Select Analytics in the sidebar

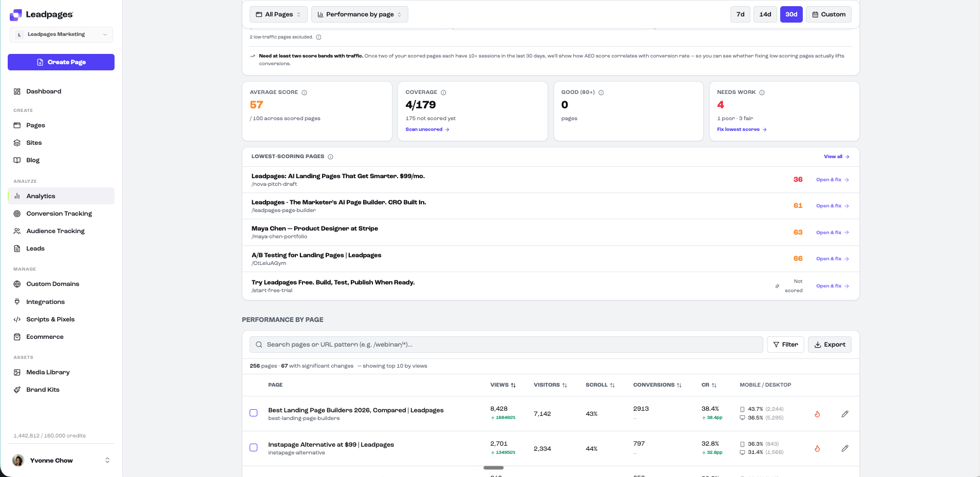tap(61, 196)
